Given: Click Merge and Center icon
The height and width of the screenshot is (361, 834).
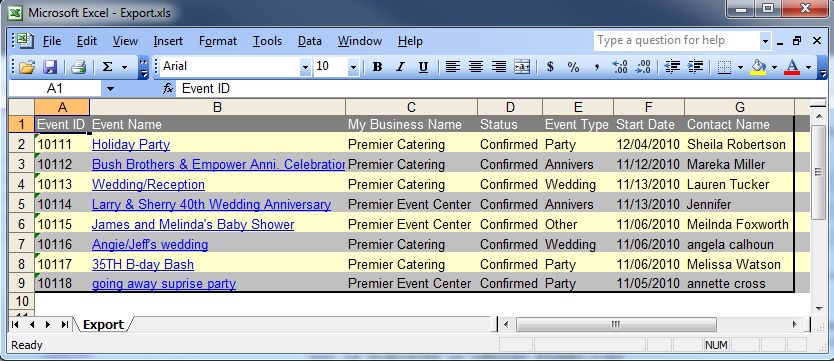Looking at the screenshot, I should click(522, 67).
